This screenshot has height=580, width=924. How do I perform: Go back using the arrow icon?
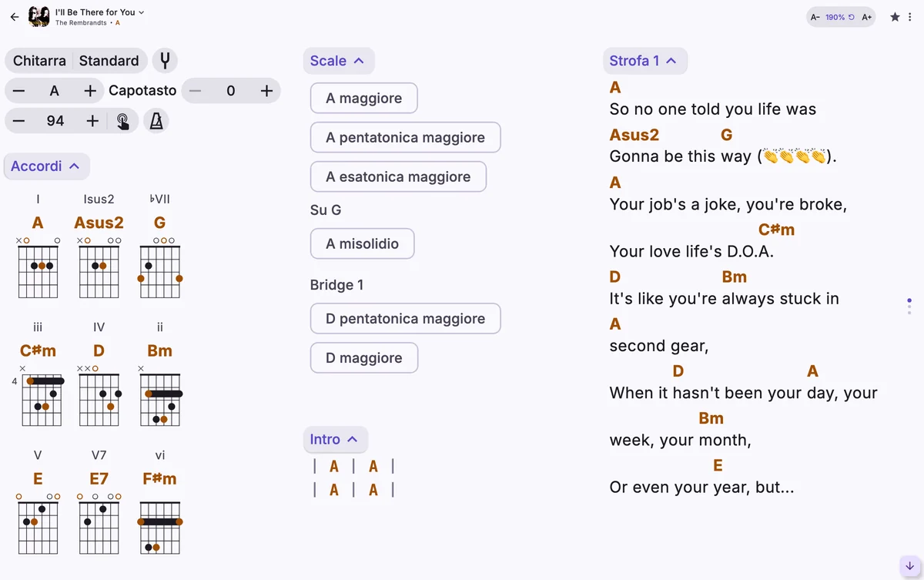pos(15,16)
